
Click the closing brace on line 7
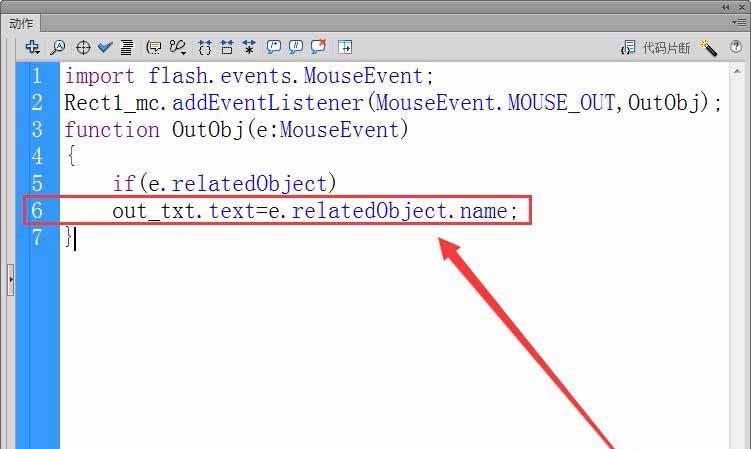(69, 238)
